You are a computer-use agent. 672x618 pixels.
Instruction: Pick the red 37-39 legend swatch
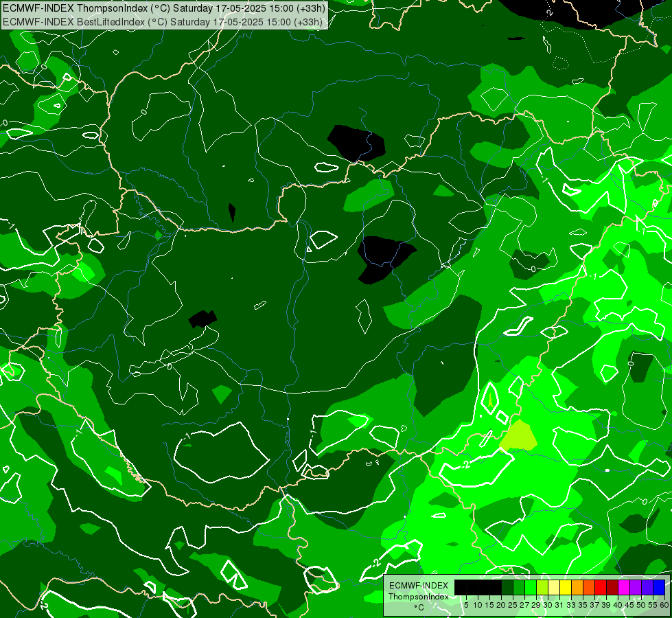(601, 587)
